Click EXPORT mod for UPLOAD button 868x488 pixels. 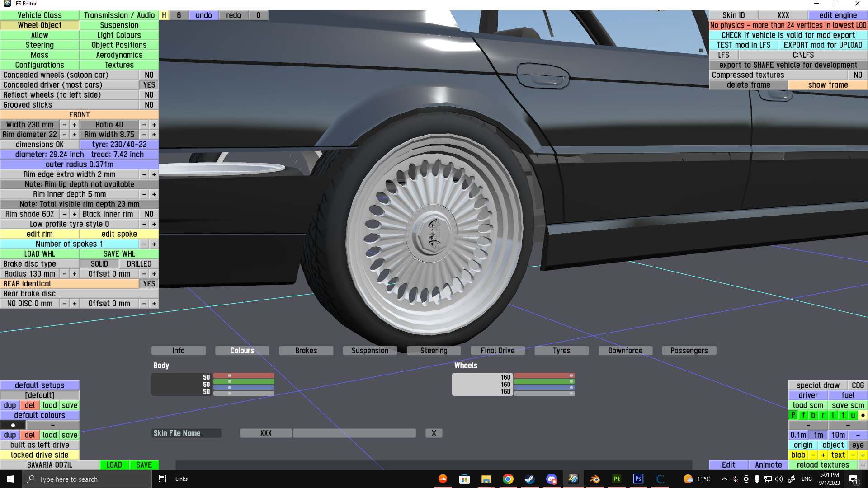(x=823, y=45)
